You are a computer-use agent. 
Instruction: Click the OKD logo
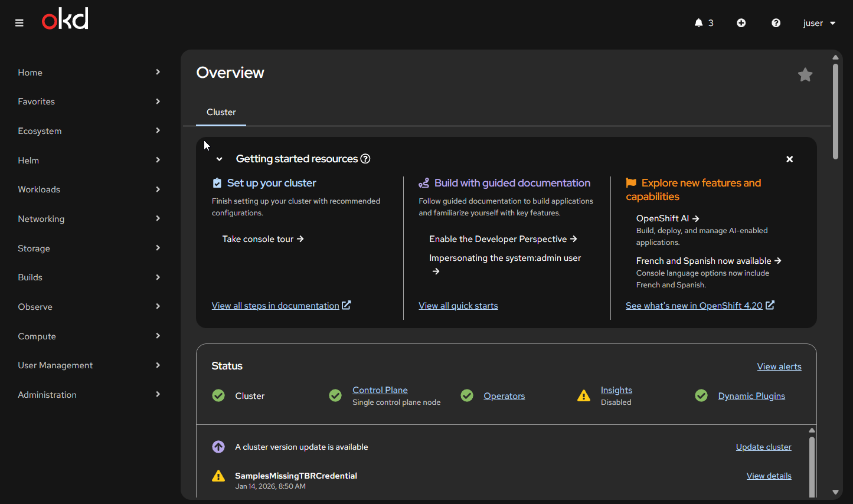click(x=65, y=19)
